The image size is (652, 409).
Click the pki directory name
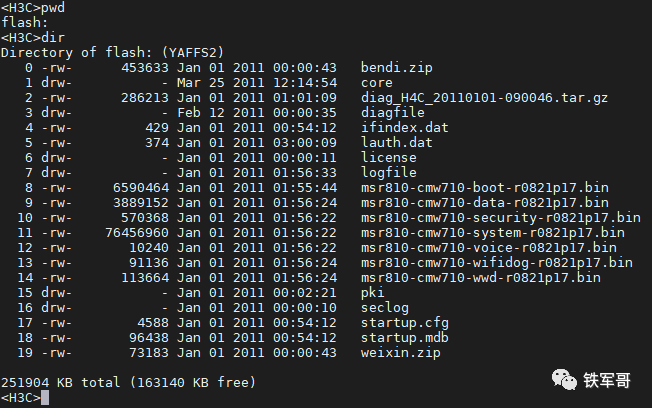tap(374, 292)
